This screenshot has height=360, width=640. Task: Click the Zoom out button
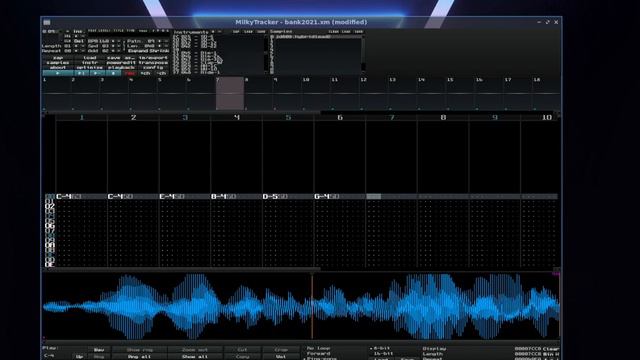(195, 350)
